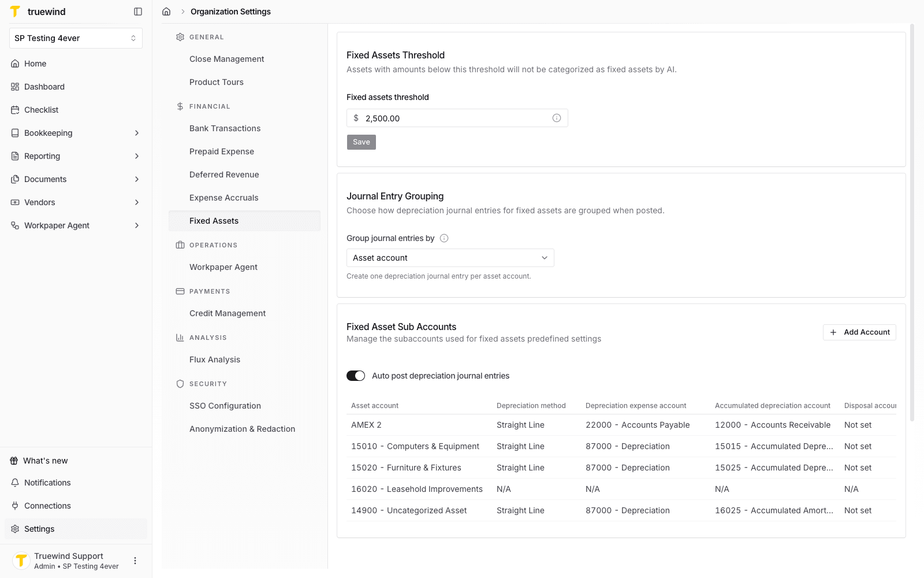Click the What's new gift icon
Screen dimensions: 924x578
pos(14,461)
